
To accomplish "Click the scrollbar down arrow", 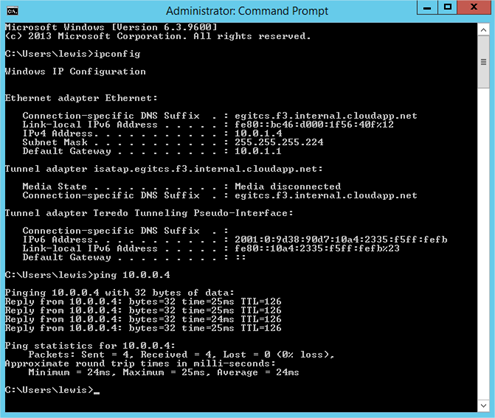I will click(483, 406).
